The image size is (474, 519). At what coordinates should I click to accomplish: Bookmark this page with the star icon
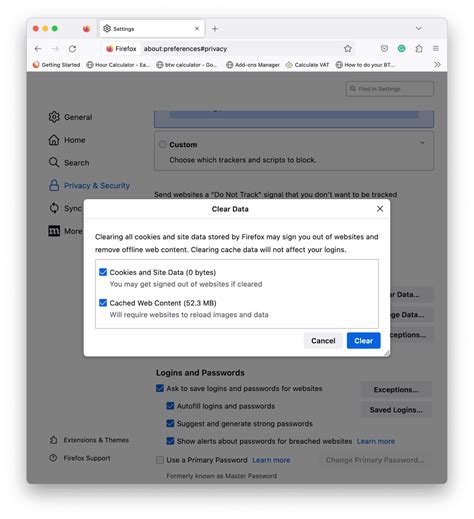point(348,49)
